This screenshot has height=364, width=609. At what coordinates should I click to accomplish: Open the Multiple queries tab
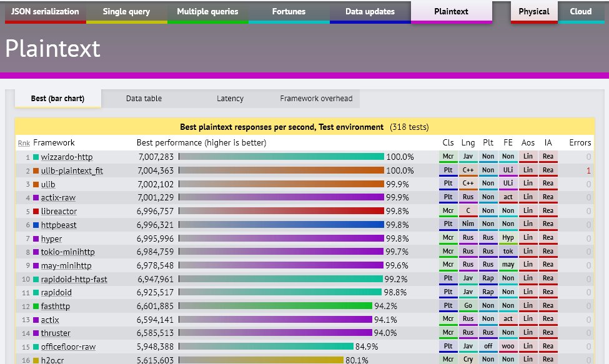click(x=208, y=12)
